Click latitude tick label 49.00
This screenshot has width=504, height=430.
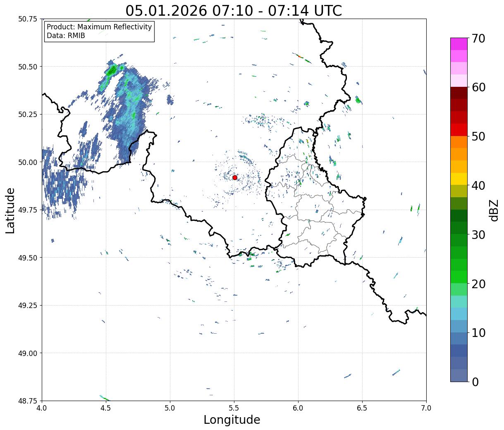pos(28,353)
